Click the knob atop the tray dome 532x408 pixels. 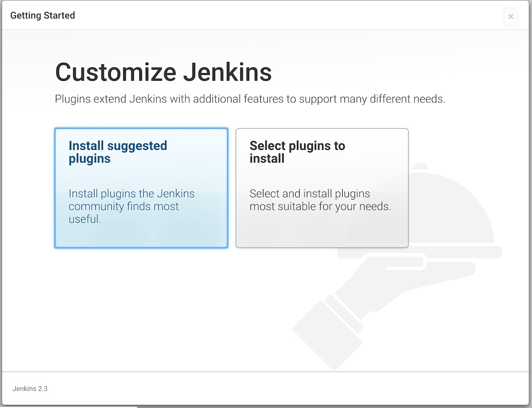click(x=419, y=167)
